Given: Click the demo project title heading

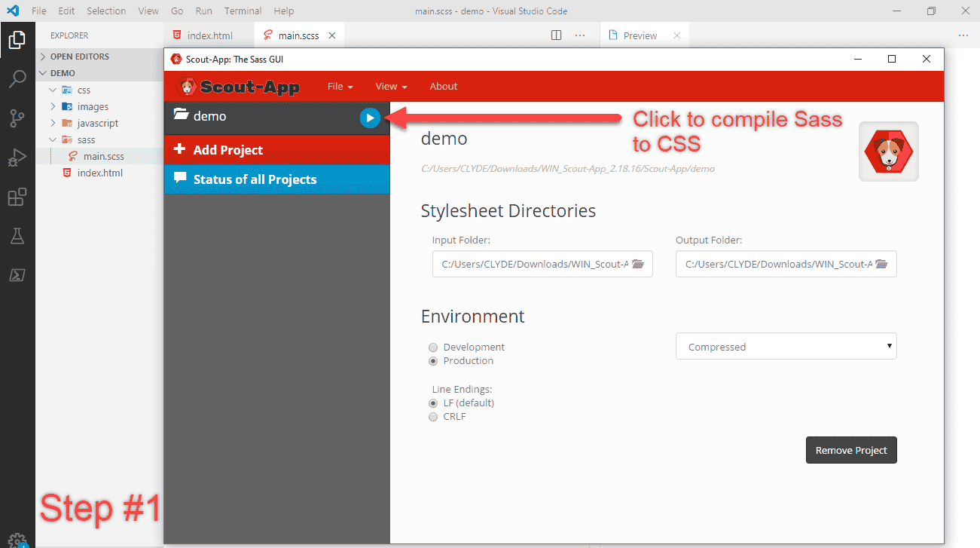Looking at the screenshot, I should coord(444,139).
